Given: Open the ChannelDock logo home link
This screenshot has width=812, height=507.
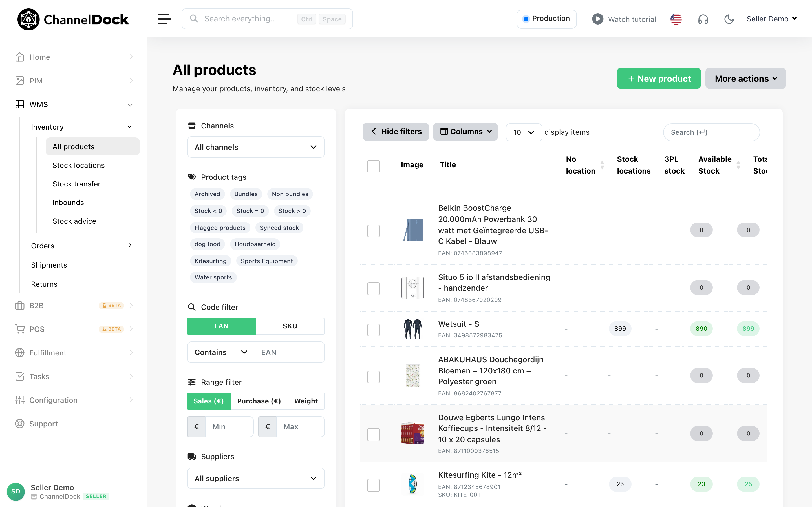Looking at the screenshot, I should coord(73,19).
